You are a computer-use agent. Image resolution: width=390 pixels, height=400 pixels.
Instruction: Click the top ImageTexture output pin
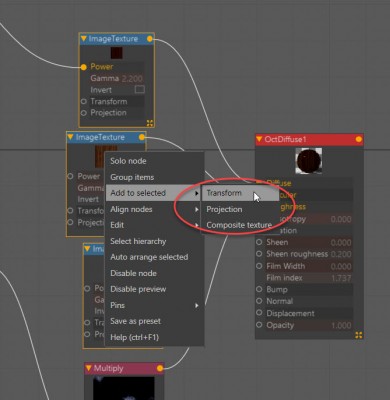(150, 39)
